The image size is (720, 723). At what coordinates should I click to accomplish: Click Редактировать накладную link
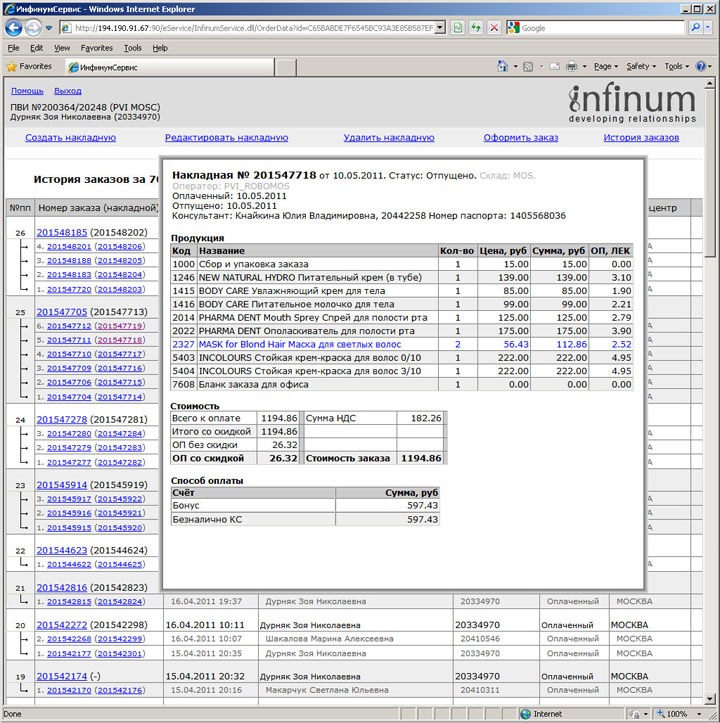(x=226, y=137)
